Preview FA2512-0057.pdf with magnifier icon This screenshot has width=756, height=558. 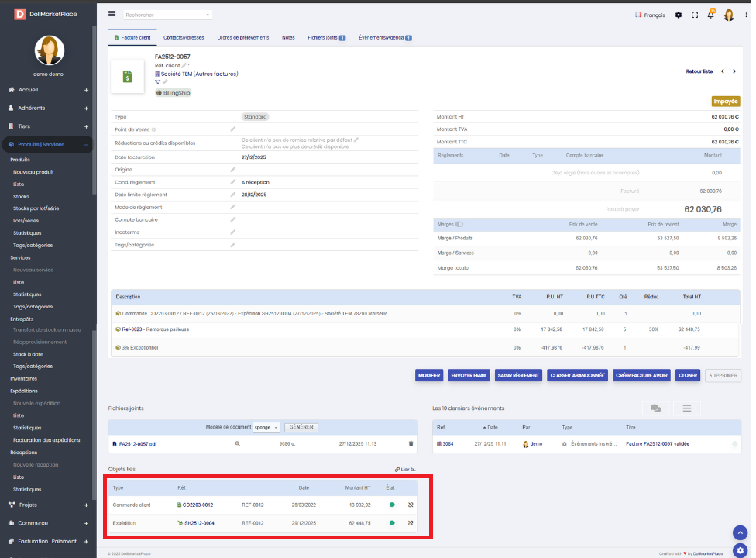point(237,443)
